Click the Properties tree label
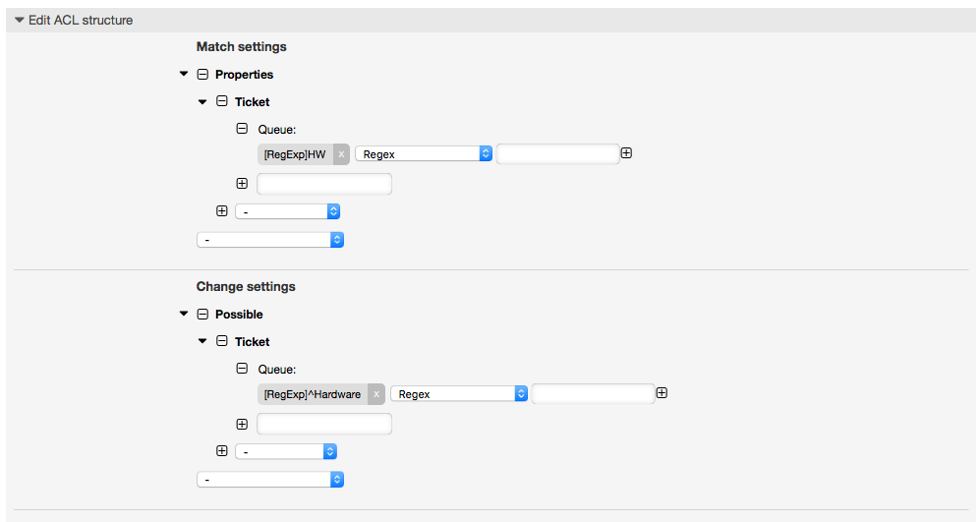 click(245, 75)
